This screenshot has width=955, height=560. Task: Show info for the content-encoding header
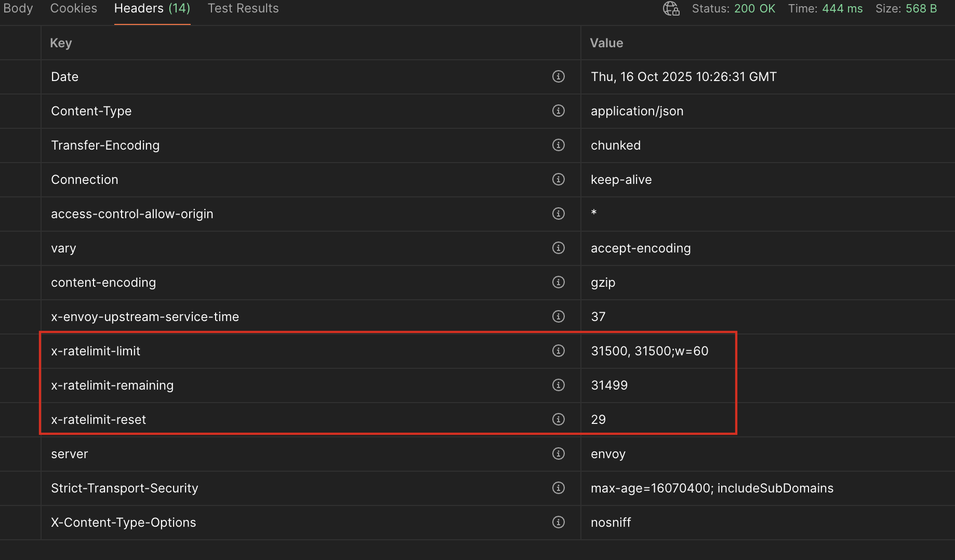(x=559, y=282)
